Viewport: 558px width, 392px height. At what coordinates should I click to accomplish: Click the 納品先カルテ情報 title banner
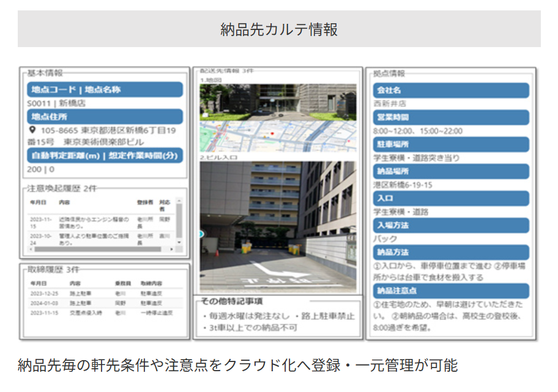(279, 29)
